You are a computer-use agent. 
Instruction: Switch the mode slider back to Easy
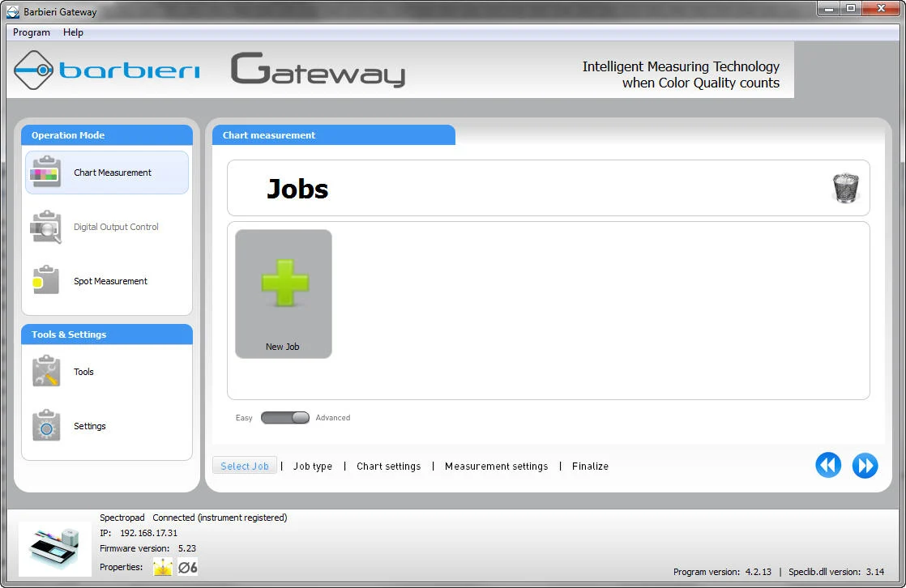(272, 416)
